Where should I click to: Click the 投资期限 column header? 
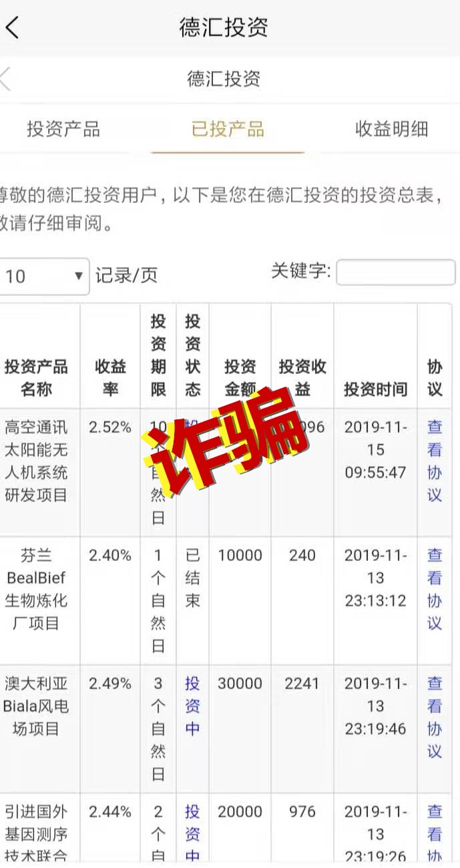click(x=158, y=355)
